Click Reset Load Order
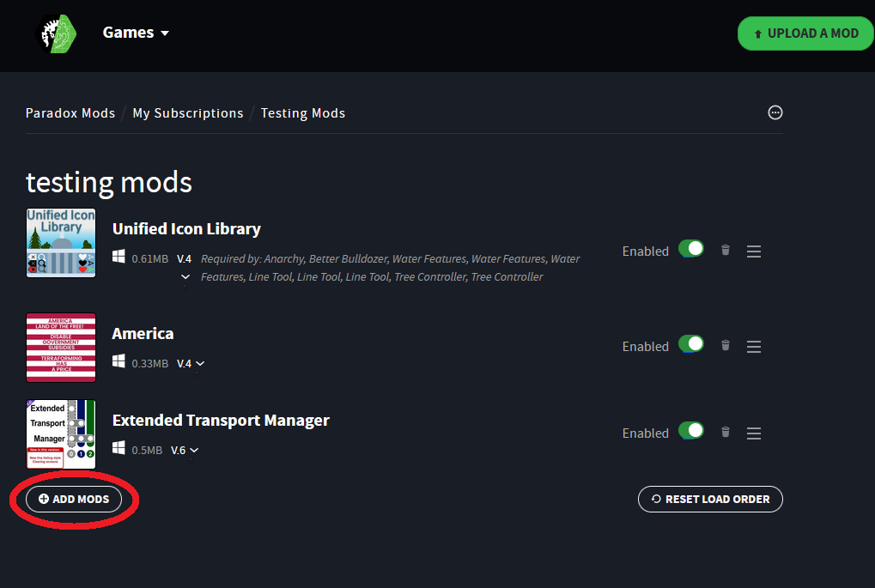The width and height of the screenshot is (875, 588). 709,499
